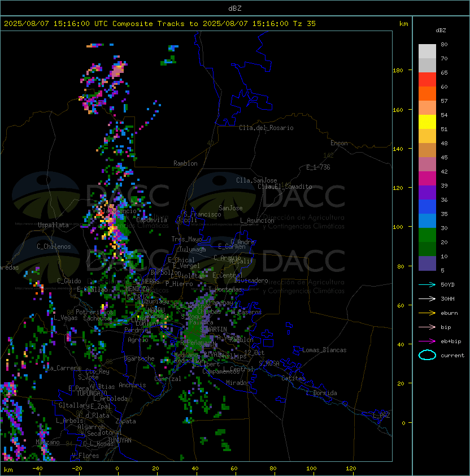Click the 'L_Dormida' map label
The height and width of the screenshot is (476, 470).
click(x=321, y=393)
